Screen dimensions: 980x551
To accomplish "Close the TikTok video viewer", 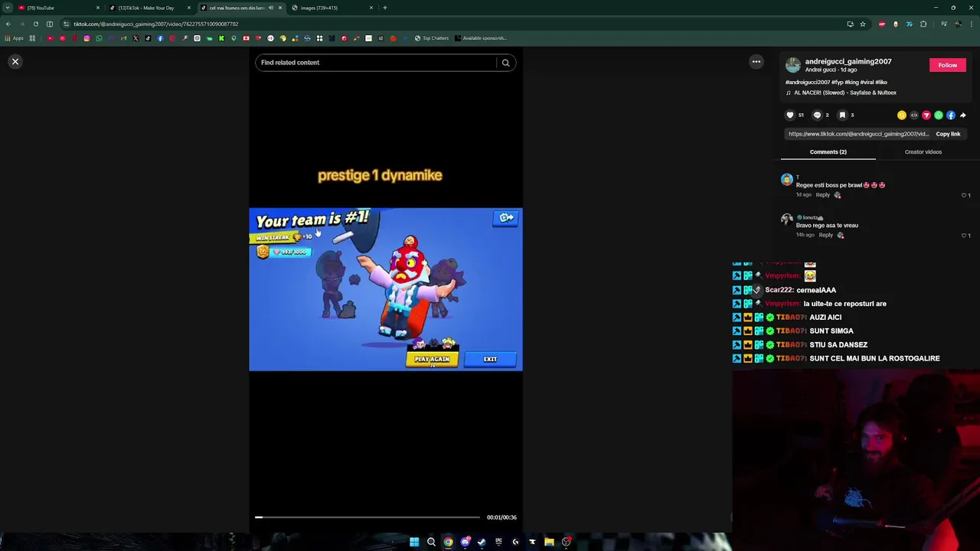I will [15, 61].
